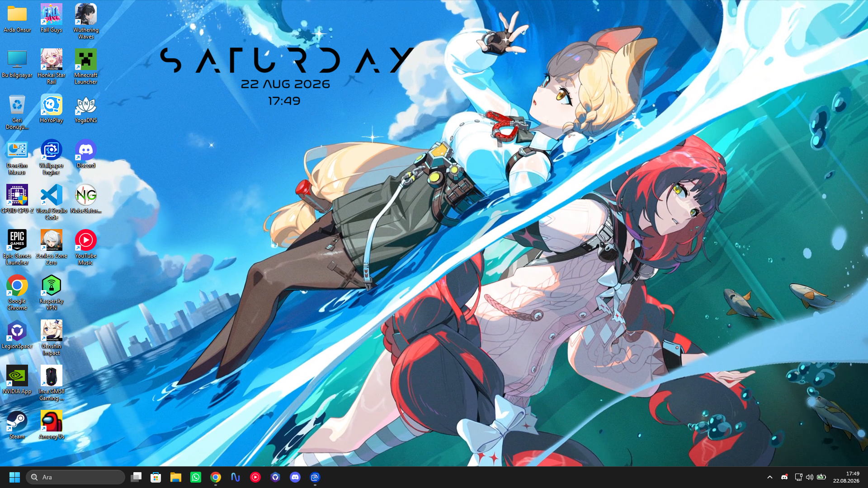Select the Google Chrome desktop shortcut
Screen dimensions: 868x488
[x=17, y=292]
